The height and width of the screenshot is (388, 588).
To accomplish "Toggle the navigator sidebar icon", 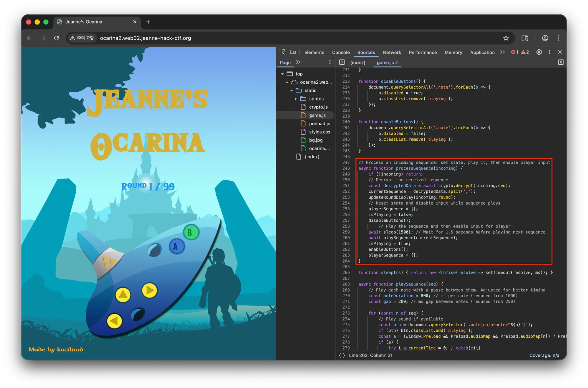I will [x=342, y=62].
